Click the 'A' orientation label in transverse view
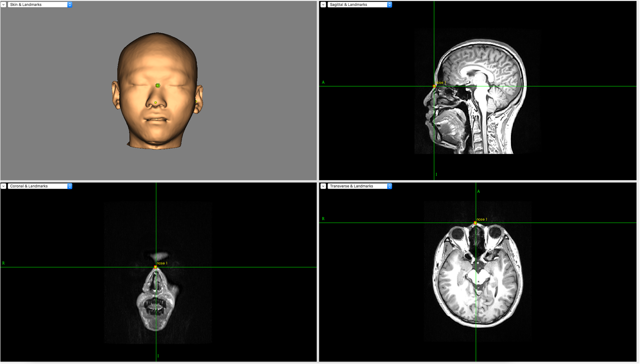 [x=479, y=191]
